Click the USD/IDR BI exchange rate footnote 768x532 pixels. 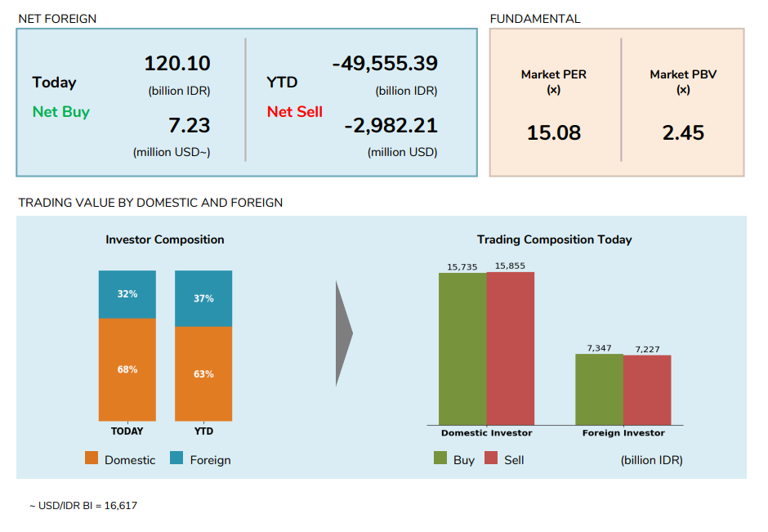click(x=83, y=506)
